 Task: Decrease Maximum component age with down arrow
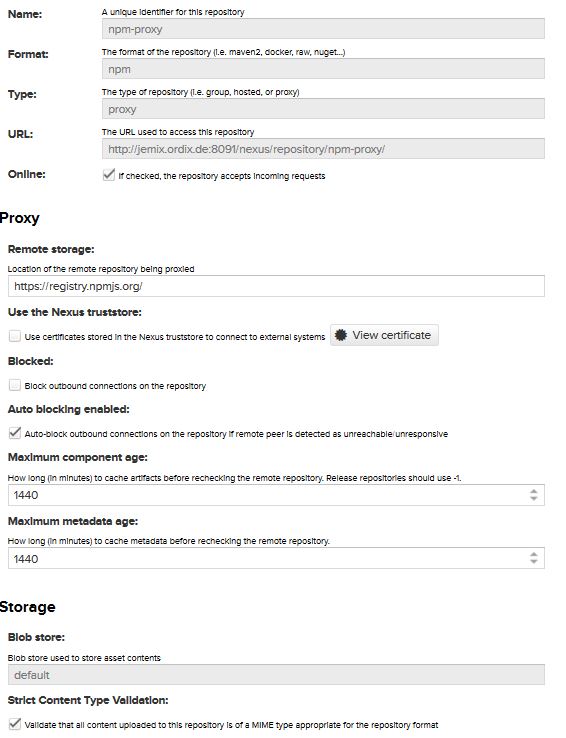533,498
